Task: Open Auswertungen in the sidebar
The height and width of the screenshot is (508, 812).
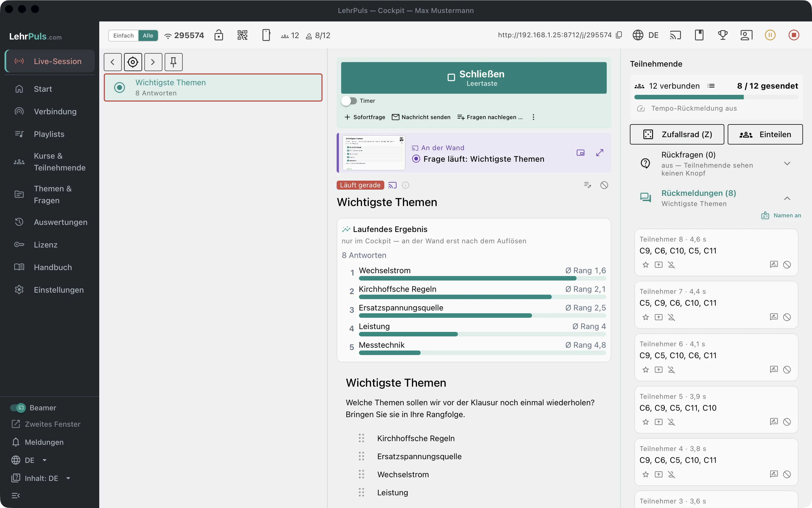Action: click(50, 222)
